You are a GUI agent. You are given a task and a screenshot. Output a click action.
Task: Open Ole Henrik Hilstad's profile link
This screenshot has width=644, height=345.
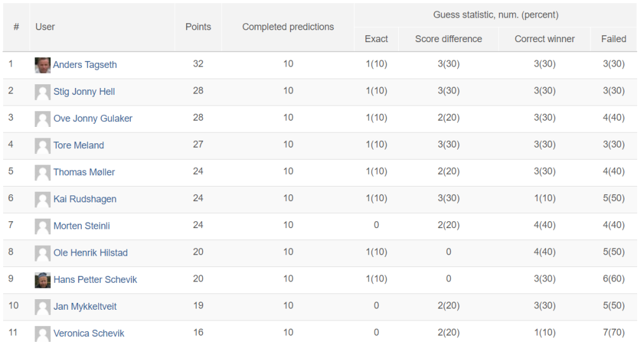(x=91, y=253)
